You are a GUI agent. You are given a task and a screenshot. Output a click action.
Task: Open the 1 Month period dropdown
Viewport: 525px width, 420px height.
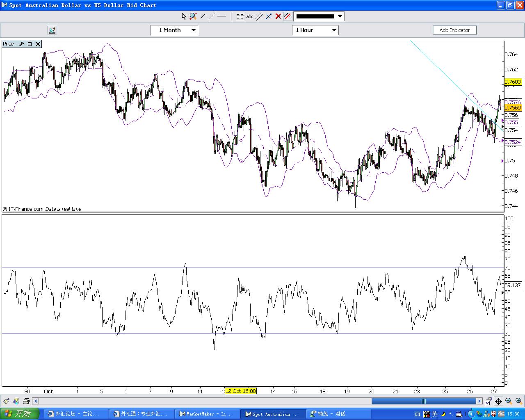pos(174,30)
